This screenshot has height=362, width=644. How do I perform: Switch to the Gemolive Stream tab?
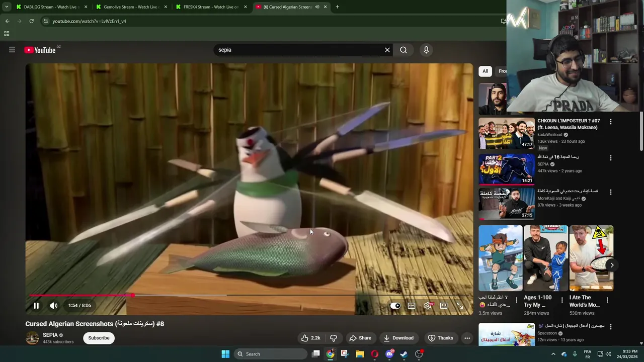[131, 7]
